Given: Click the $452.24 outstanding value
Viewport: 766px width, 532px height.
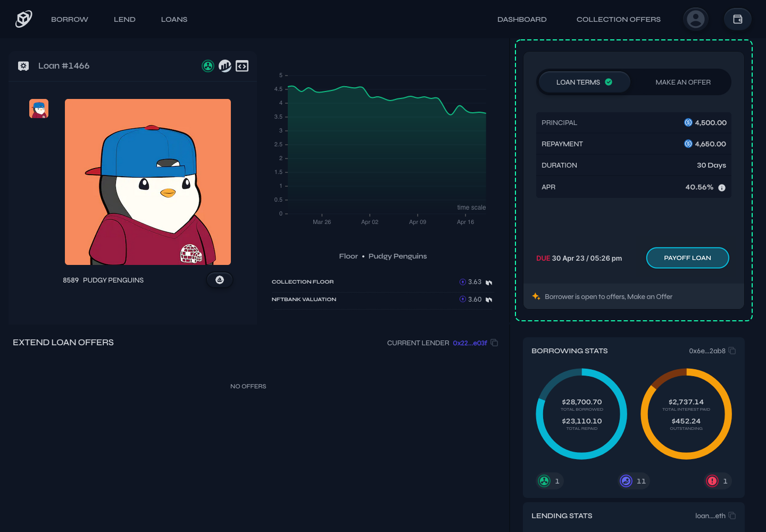Looking at the screenshot, I should point(686,421).
